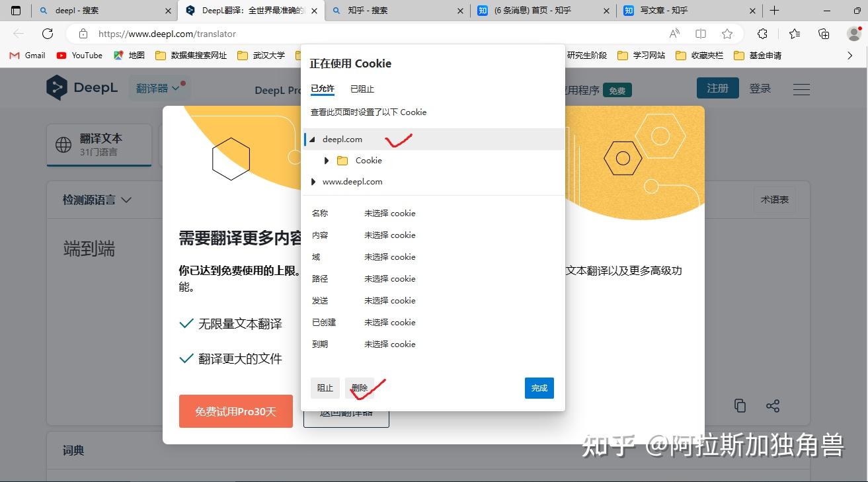Add this page to favorites star

pyautogui.click(x=727, y=34)
